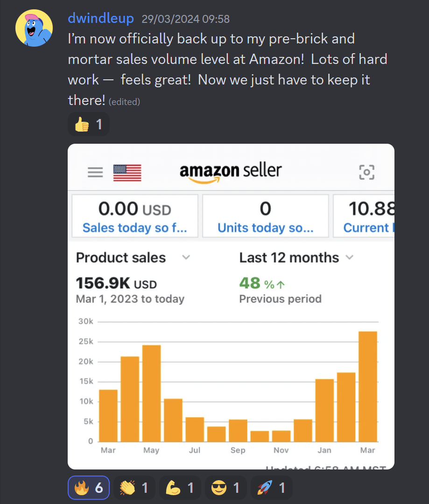
Task: Open the Sales today so far card
Action: [135, 216]
